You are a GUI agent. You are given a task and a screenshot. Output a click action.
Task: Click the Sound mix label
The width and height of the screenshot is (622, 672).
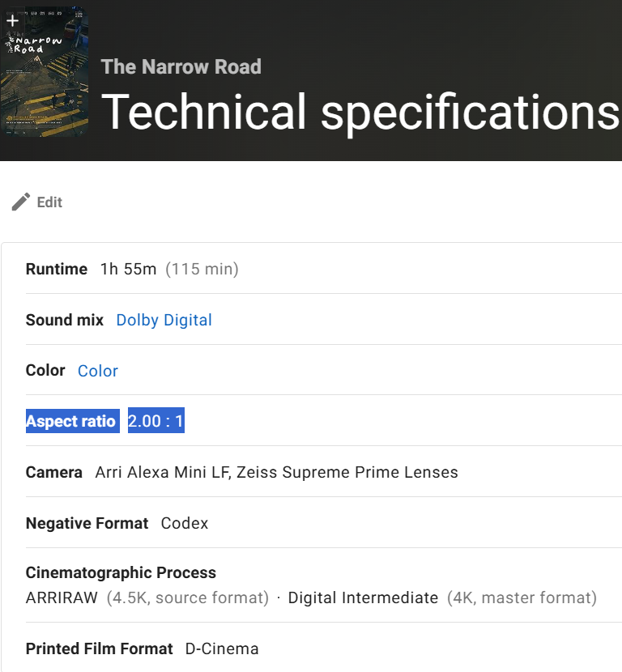tap(65, 320)
